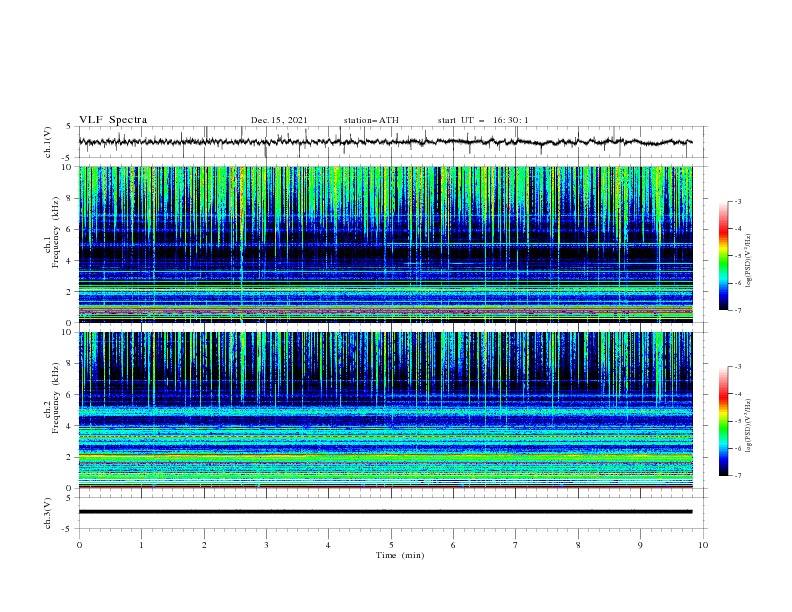Viewport: 792px width, 612px height.
Task: Click the ch.3(V) flat waveform trace
Action: click(385, 512)
